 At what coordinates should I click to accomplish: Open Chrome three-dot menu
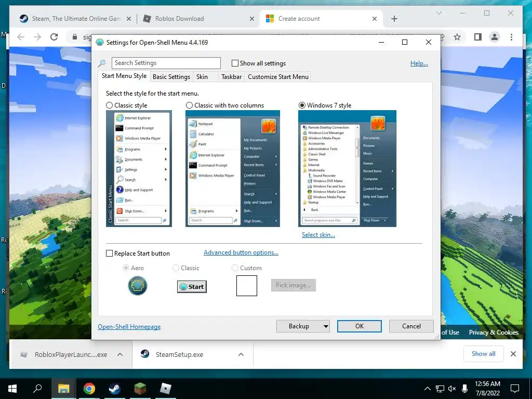[x=511, y=37]
